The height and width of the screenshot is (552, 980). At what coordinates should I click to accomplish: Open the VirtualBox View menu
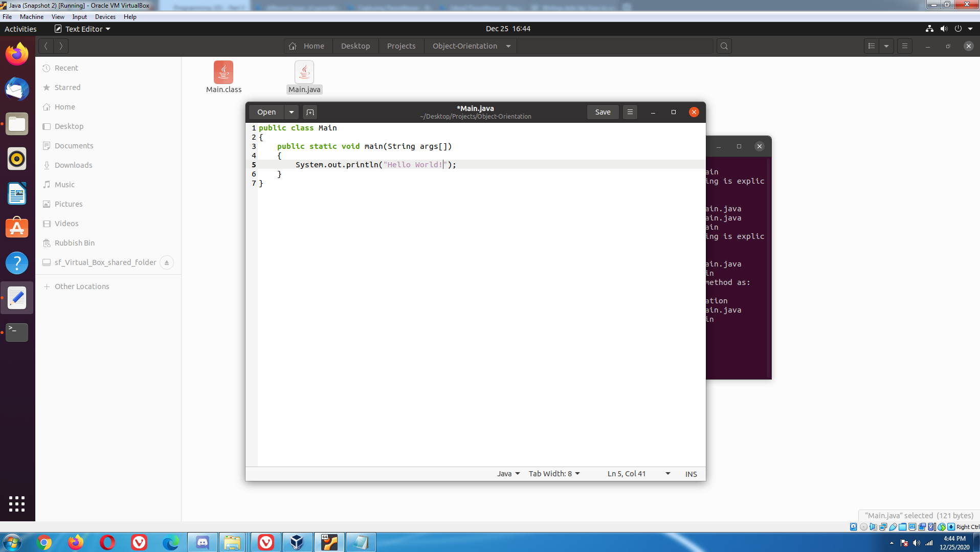58,17
